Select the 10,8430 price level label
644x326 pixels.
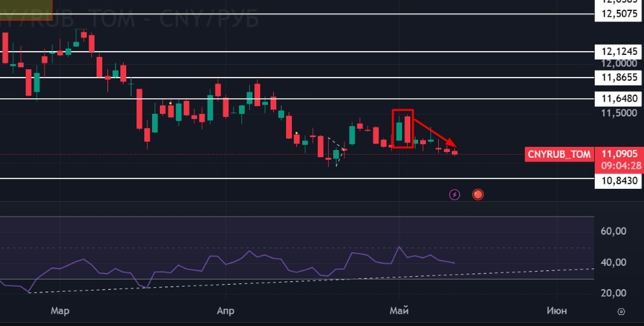[x=619, y=180]
